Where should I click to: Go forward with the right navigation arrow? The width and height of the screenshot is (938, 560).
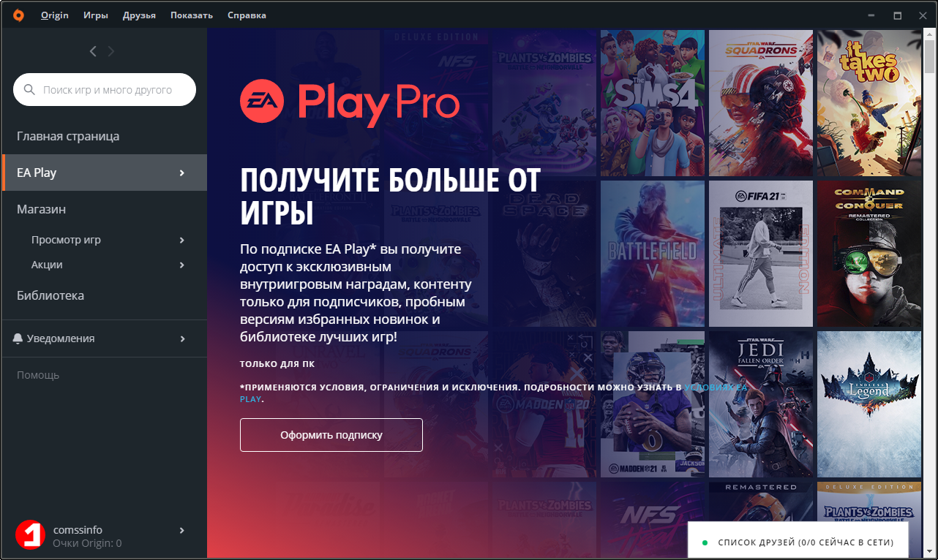click(x=111, y=51)
